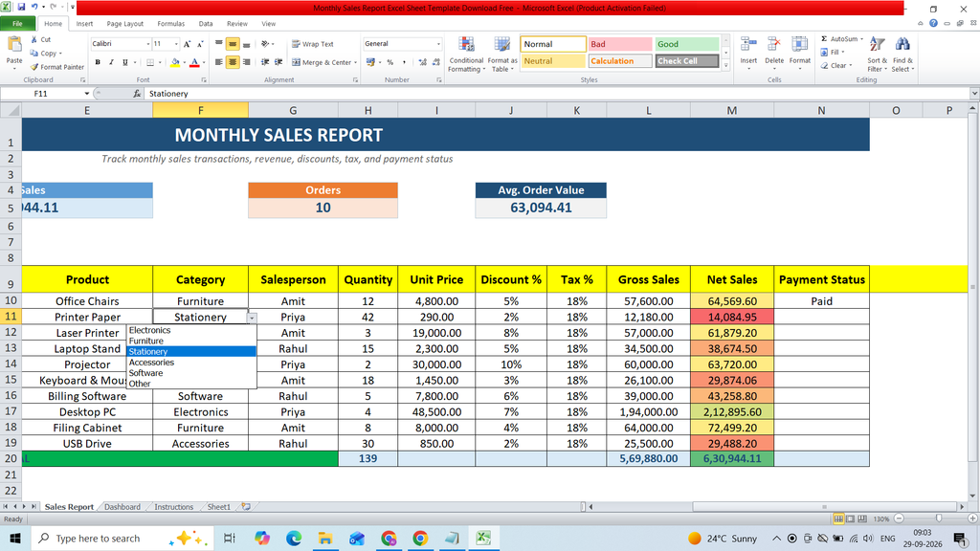Click the Percent Style icon
Screen dimensions: 980x551
pyautogui.click(x=390, y=62)
